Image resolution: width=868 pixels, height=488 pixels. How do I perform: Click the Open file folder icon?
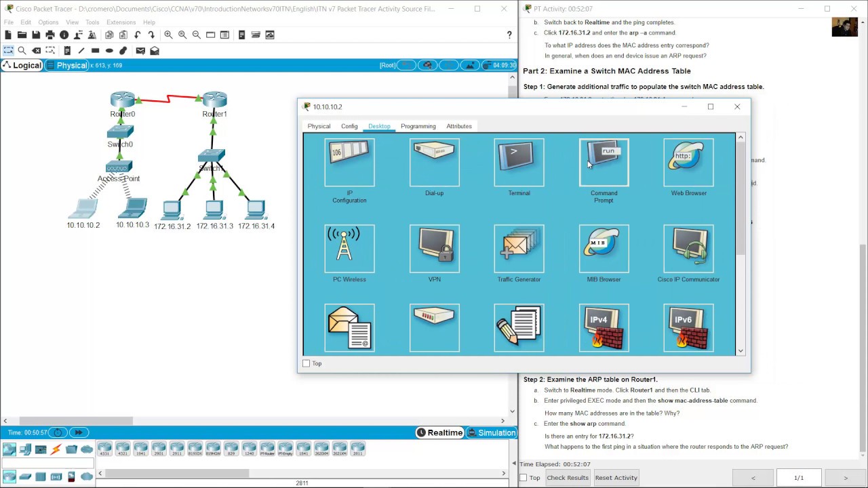click(22, 35)
